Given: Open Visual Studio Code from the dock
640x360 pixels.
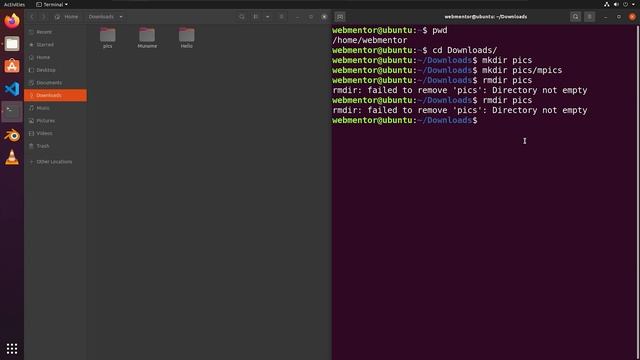Looking at the screenshot, I should [x=12, y=89].
